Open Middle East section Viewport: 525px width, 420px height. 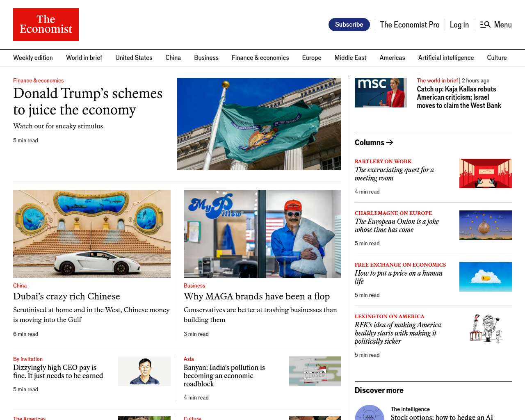(x=350, y=58)
